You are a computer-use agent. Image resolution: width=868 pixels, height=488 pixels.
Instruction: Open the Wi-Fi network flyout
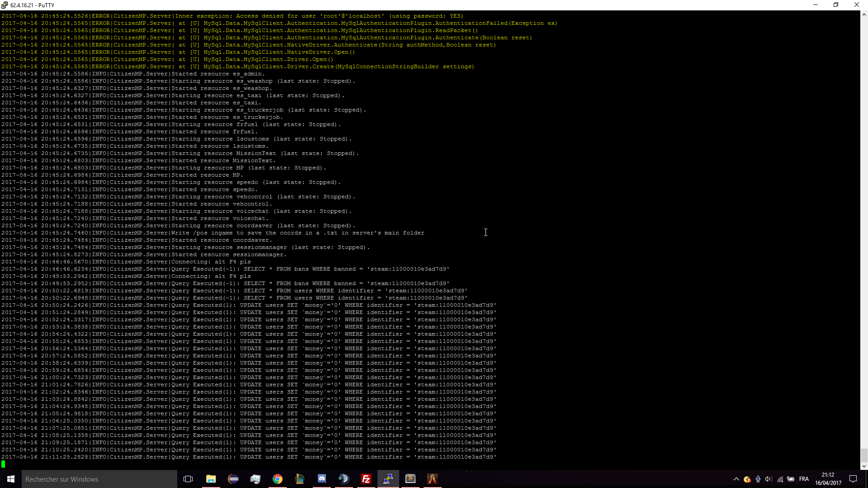click(x=780, y=479)
